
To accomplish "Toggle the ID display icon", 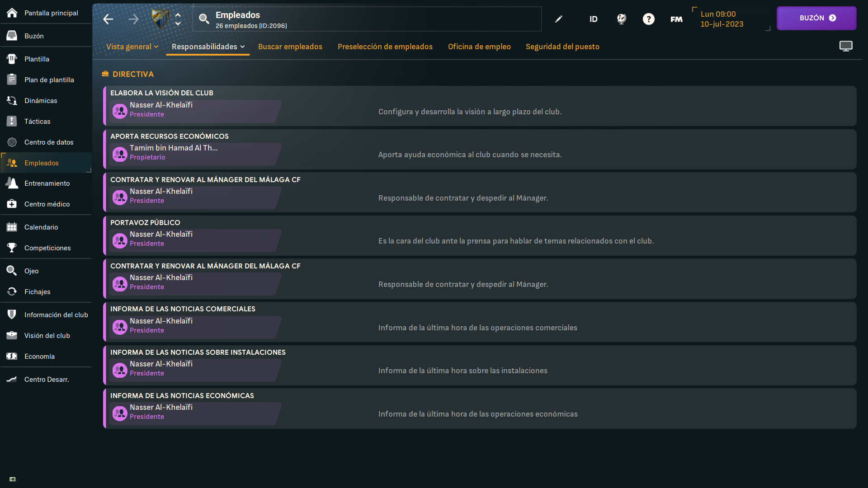I will coord(594,19).
